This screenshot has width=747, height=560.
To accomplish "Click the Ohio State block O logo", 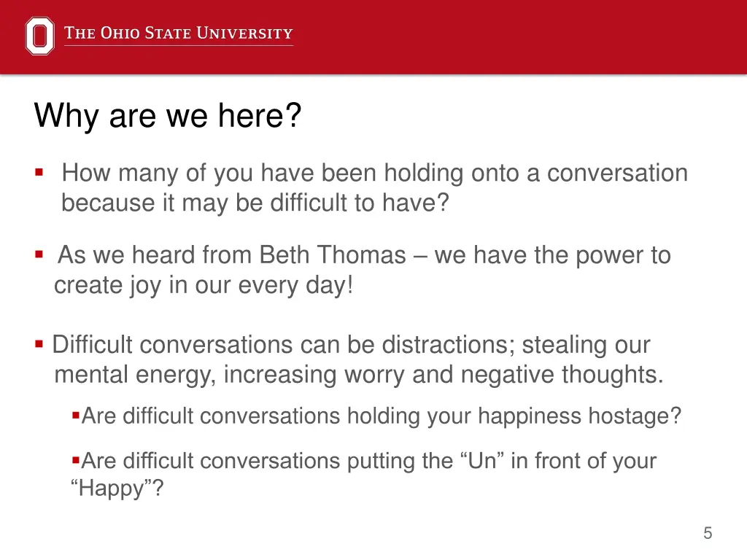I will tap(39, 36).
